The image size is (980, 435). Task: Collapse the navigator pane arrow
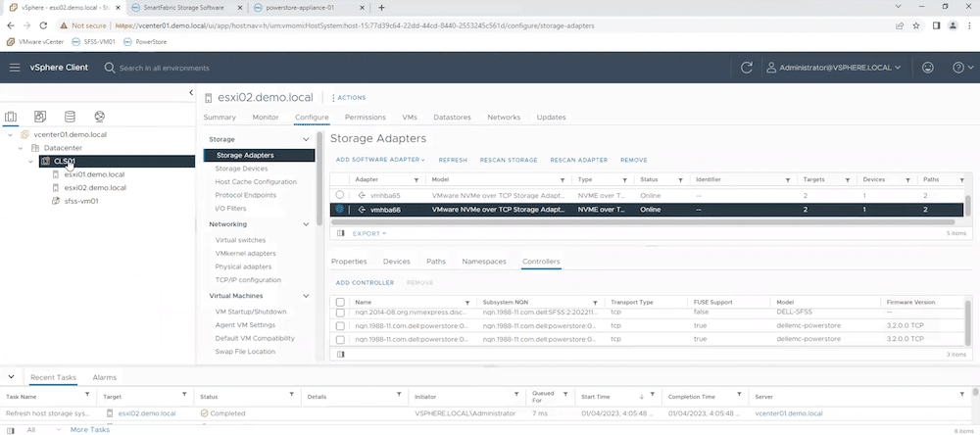coord(191,92)
